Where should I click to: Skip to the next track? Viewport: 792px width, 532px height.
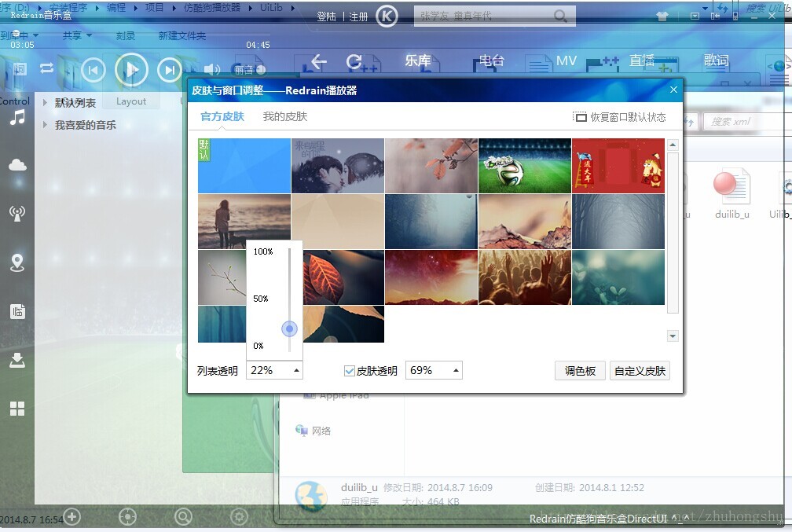point(170,70)
